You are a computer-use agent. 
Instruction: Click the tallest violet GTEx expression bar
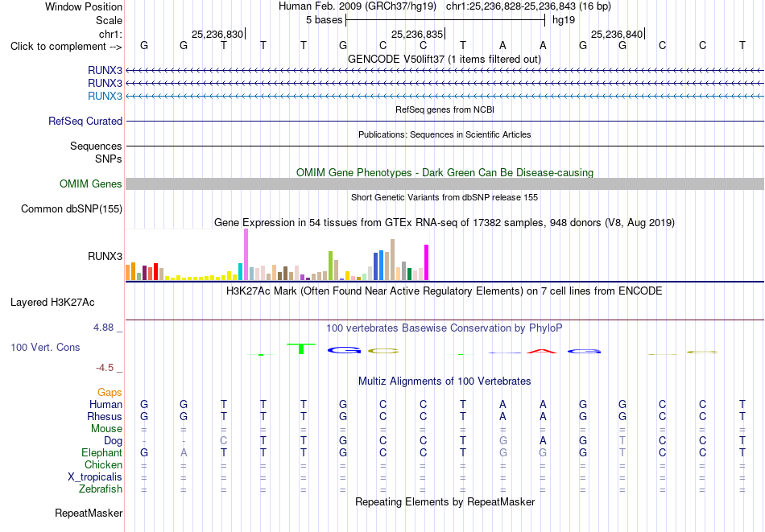tap(246, 254)
